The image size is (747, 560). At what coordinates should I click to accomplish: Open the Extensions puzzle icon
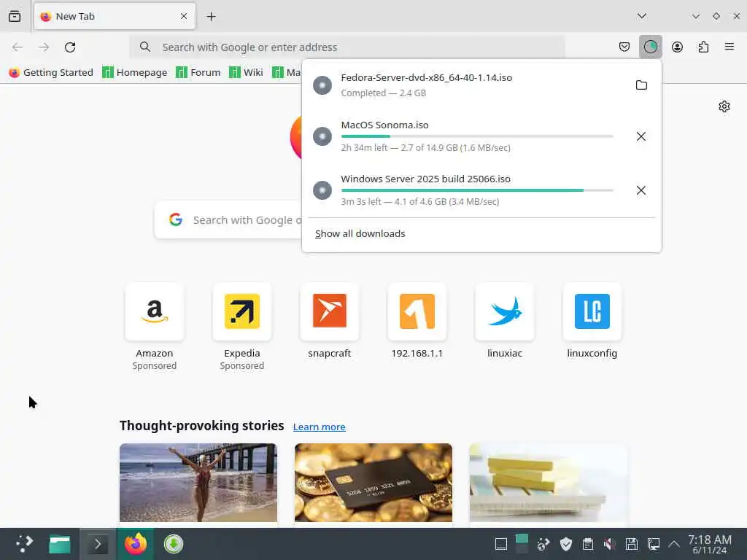tap(703, 47)
